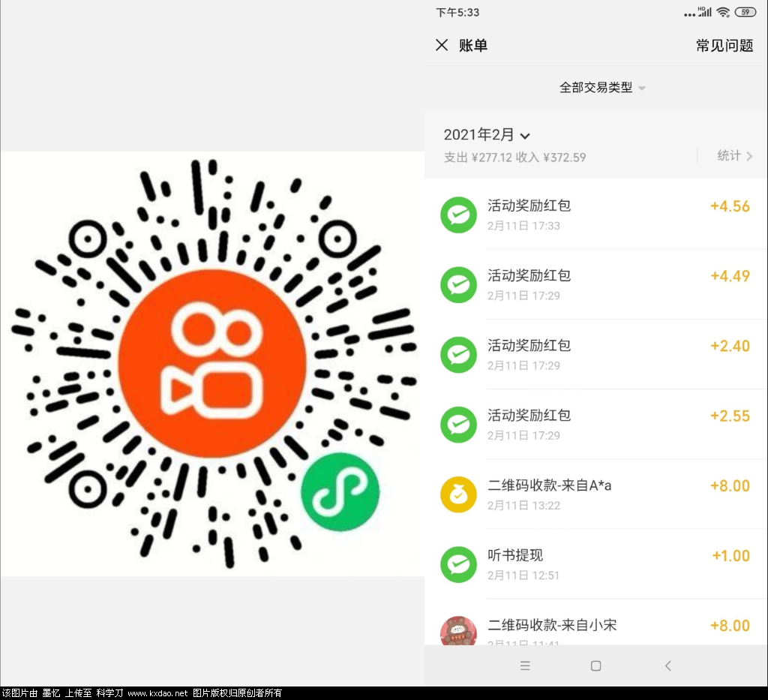This screenshot has height=700, width=768.
Task: Tap the Android home square button
Action: tap(595, 665)
